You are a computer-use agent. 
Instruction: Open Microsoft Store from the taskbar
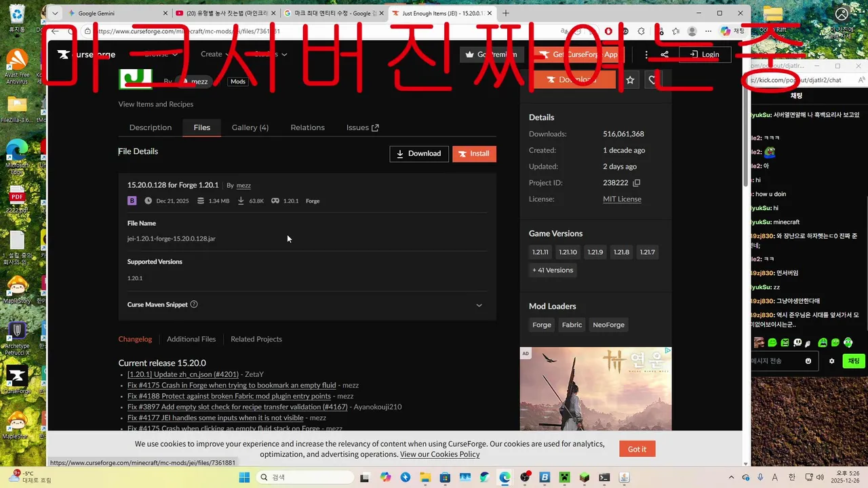coord(445,477)
